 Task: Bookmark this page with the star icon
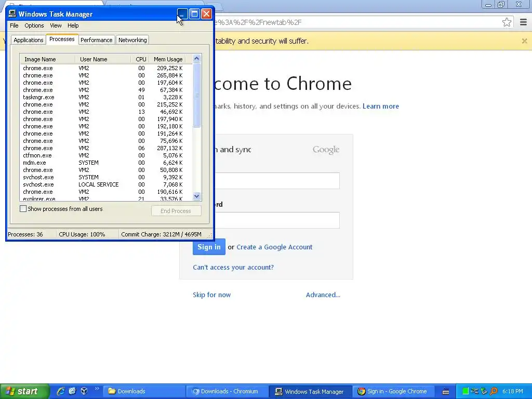[507, 22]
